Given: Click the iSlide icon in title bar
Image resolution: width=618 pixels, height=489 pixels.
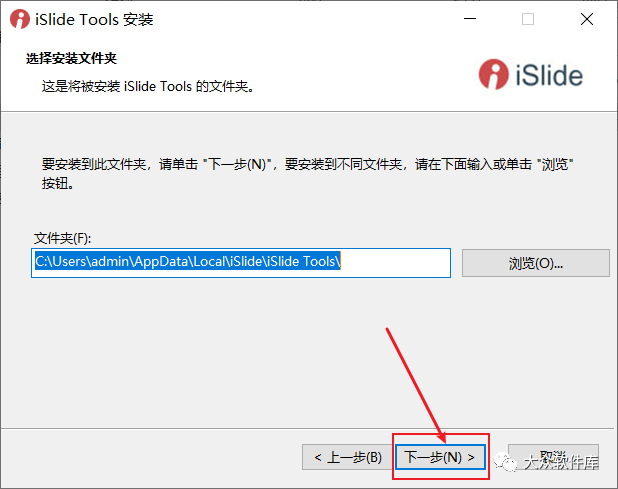Looking at the screenshot, I should pyautogui.click(x=20, y=19).
